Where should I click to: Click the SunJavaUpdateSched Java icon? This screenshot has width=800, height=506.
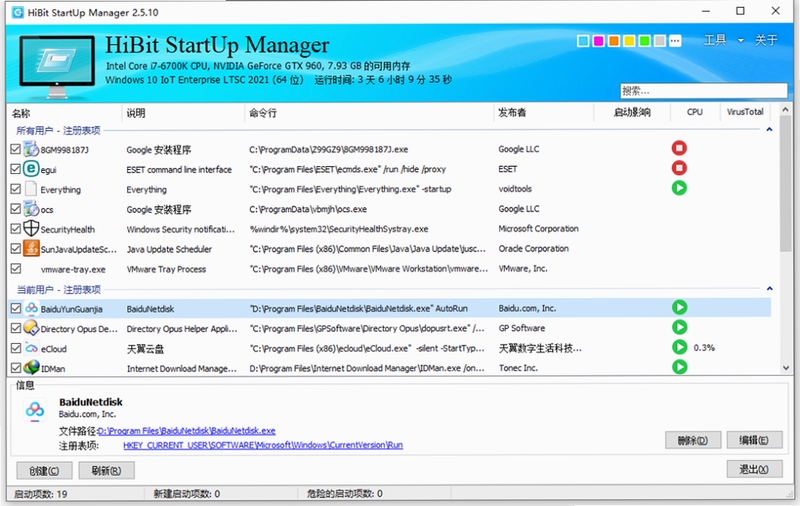click(x=31, y=248)
